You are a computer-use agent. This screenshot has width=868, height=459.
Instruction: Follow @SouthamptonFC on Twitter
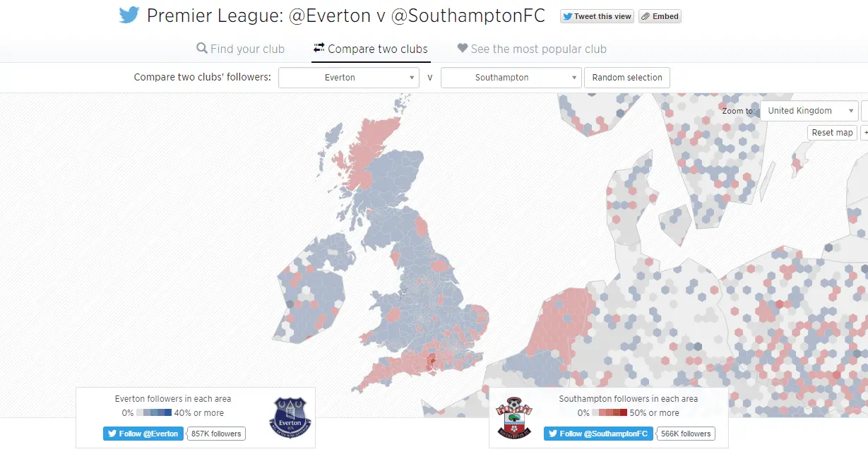tap(598, 434)
